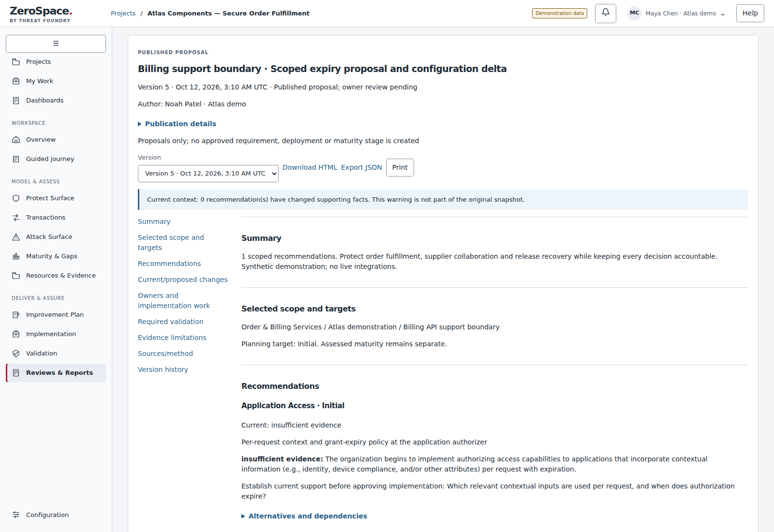Click MC avatar circle
774x532 pixels.
(x=634, y=13)
